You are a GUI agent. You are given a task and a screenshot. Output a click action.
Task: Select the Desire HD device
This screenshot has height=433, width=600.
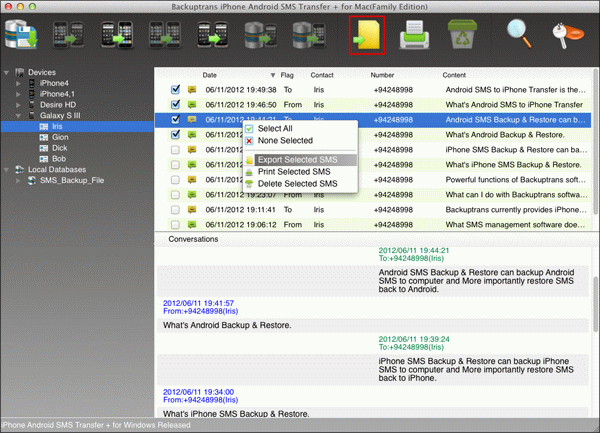pos(58,105)
